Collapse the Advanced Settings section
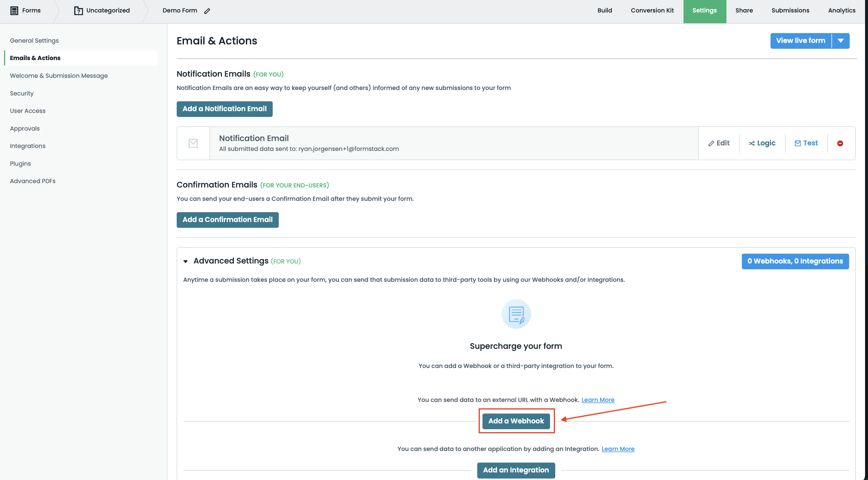The image size is (868, 480). point(185,261)
